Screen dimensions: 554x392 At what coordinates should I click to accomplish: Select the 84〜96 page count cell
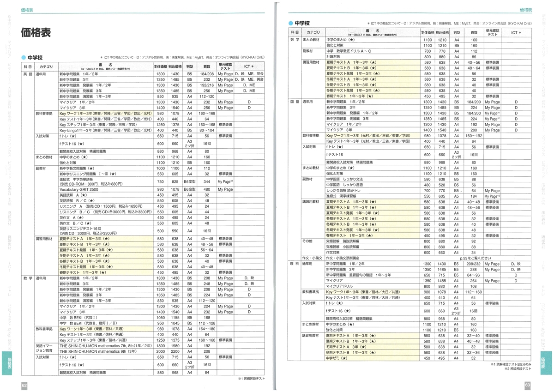click(474, 275)
